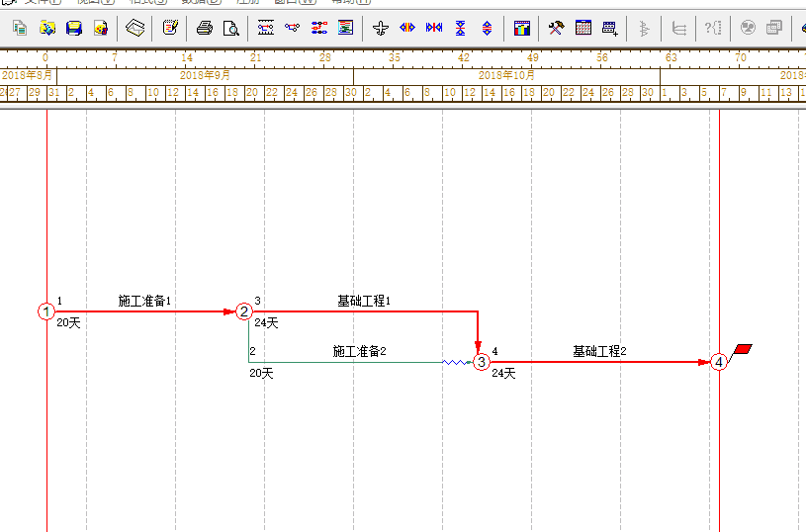Click the vertical compress arrows icon
Viewport: 806px width, 532px height.
coord(460,28)
